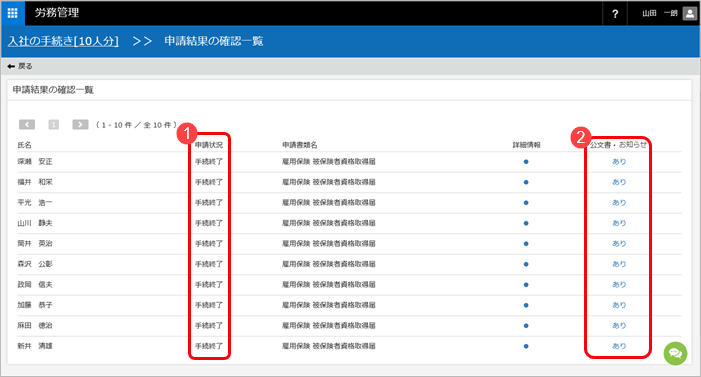Image resolution: width=701 pixels, height=377 pixels.
Task: Select page number 1 in pagination
Action: 54,125
